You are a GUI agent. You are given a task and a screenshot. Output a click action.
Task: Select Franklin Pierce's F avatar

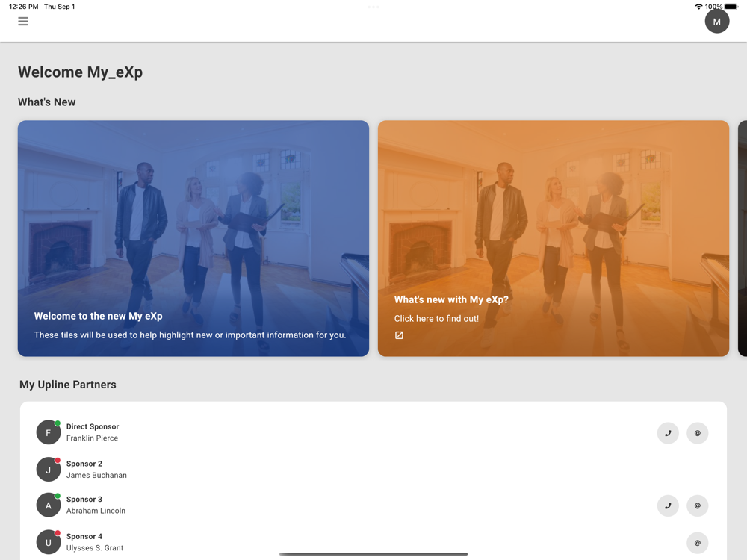48,432
